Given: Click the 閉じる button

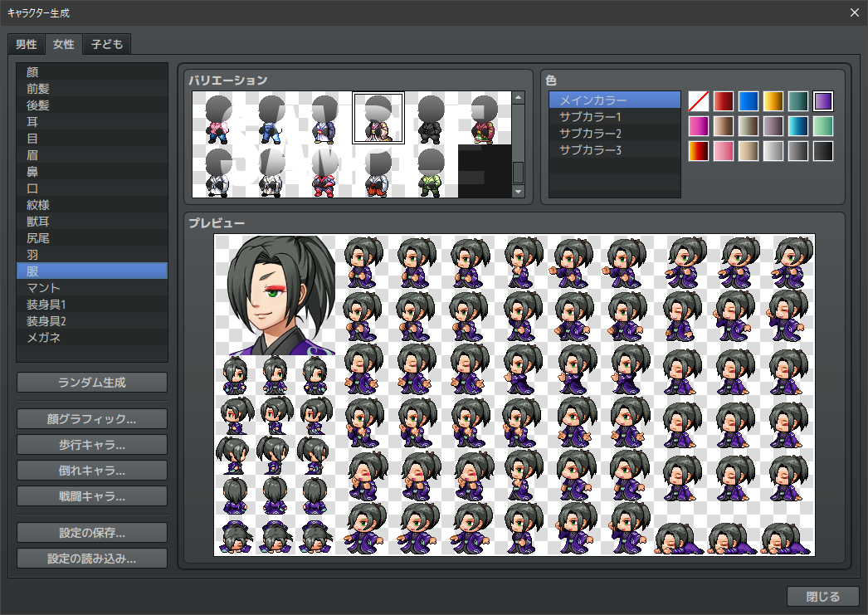Looking at the screenshot, I should [x=822, y=596].
